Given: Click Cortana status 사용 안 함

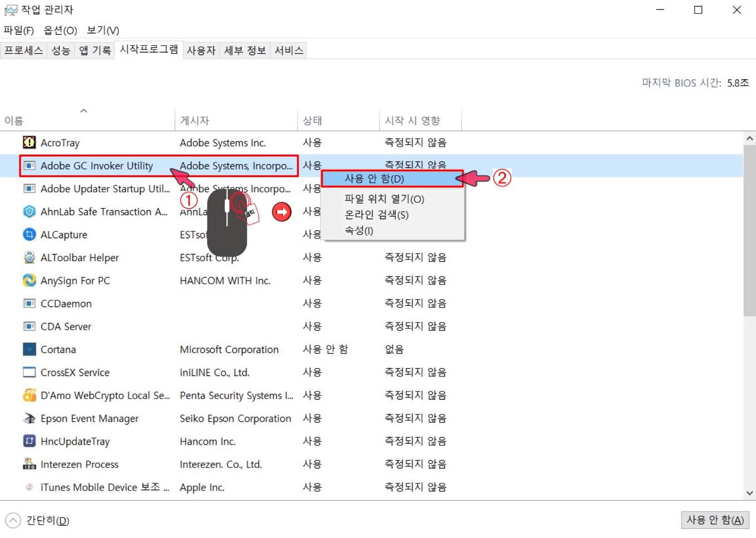Looking at the screenshot, I should pyautogui.click(x=325, y=349).
